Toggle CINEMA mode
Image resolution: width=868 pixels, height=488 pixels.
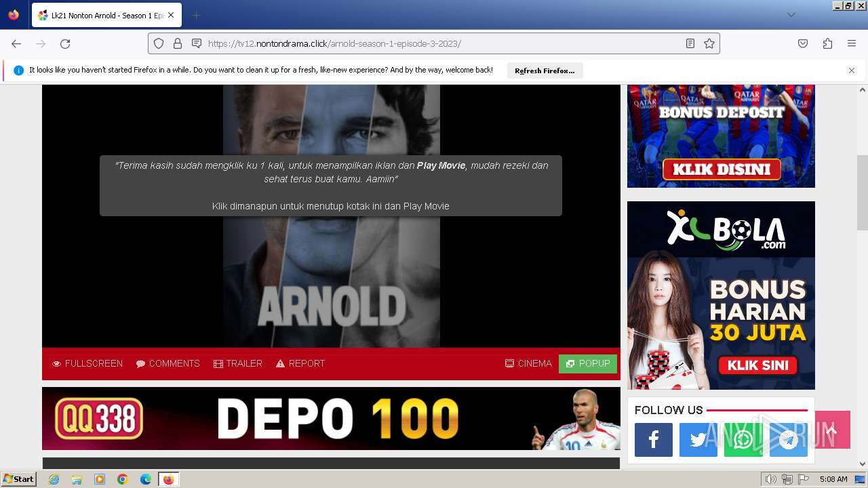[x=528, y=364]
